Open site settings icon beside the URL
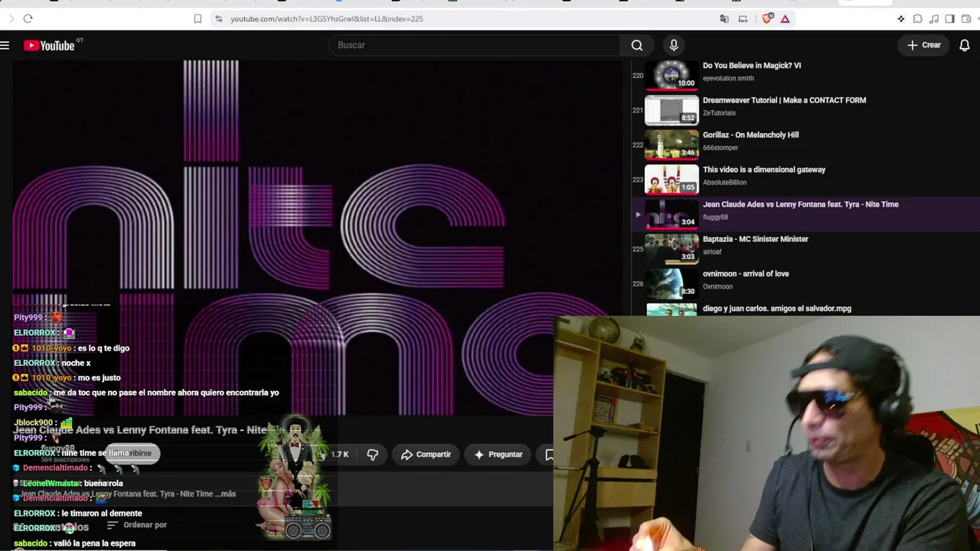The image size is (980, 551). (x=219, y=18)
